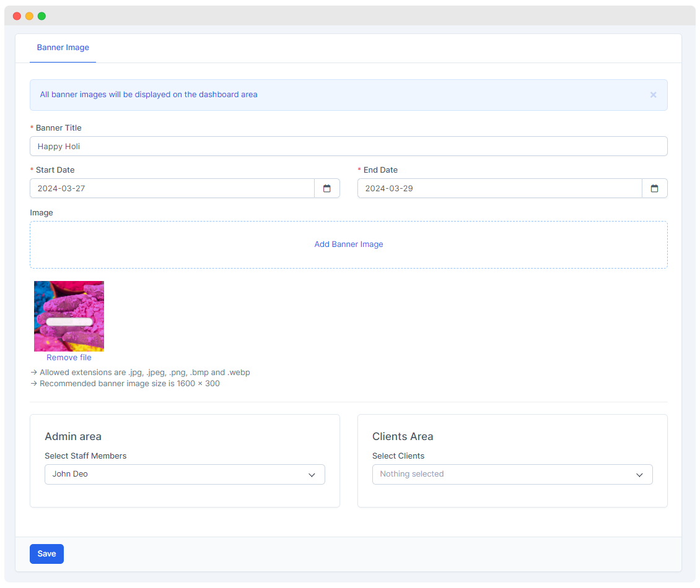Switch to the Banner Image tab
The height and width of the screenshot is (588, 700).
click(x=63, y=48)
